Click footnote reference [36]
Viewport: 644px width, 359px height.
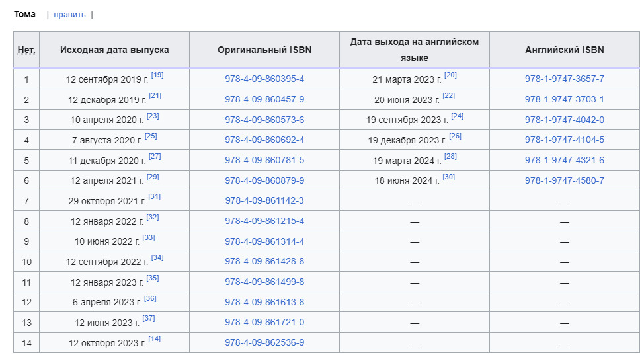[150, 298]
